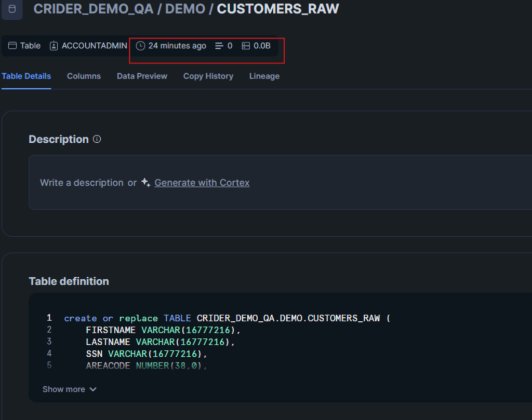Viewport: 532px width, 420px height.
Task: Expand table definition with Show more
Action: 70,389
